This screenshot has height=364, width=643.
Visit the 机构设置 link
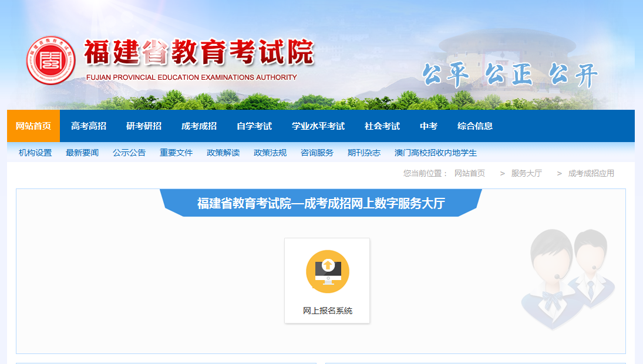(x=35, y=153)
